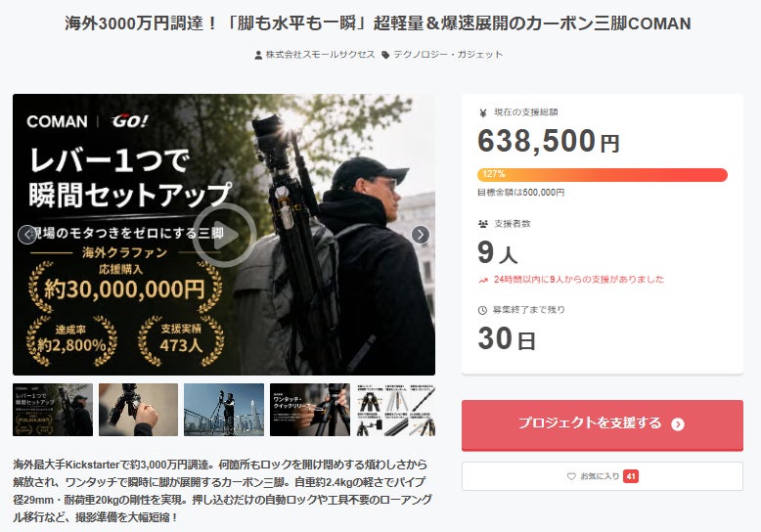The height and width of the screenshot is (532, 761).
Task: Open the 株式会社スモールサクセス owner page
Action: click(x=320, y=55)
